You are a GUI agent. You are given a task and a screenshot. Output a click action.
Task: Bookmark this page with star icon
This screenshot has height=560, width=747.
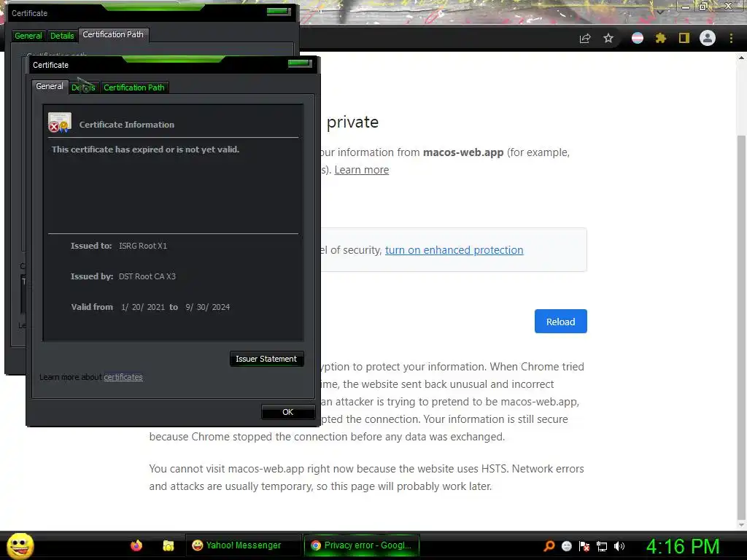pyautogui.click(x=608, y=38)
